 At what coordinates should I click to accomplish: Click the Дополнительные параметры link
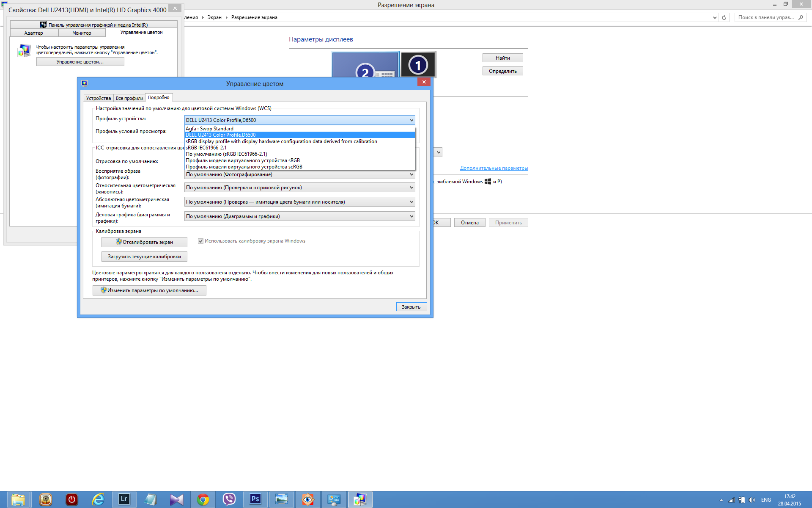click(x=494, y=168)
